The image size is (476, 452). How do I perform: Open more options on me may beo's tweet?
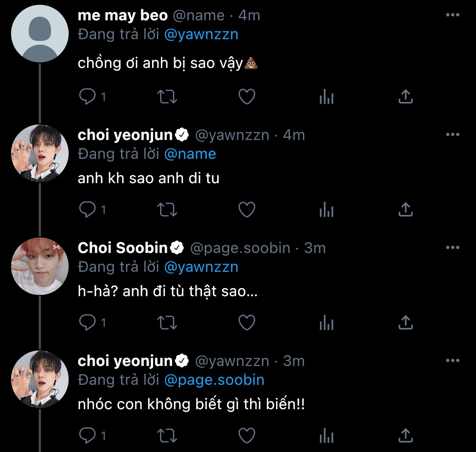point(452,15)
